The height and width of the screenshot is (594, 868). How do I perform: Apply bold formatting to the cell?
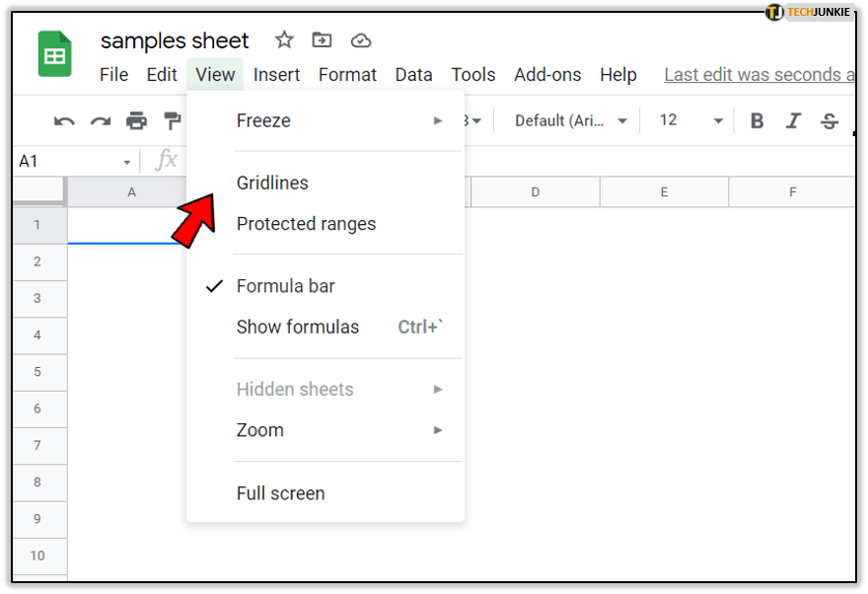pyautogui.click(x=757, y=121)
